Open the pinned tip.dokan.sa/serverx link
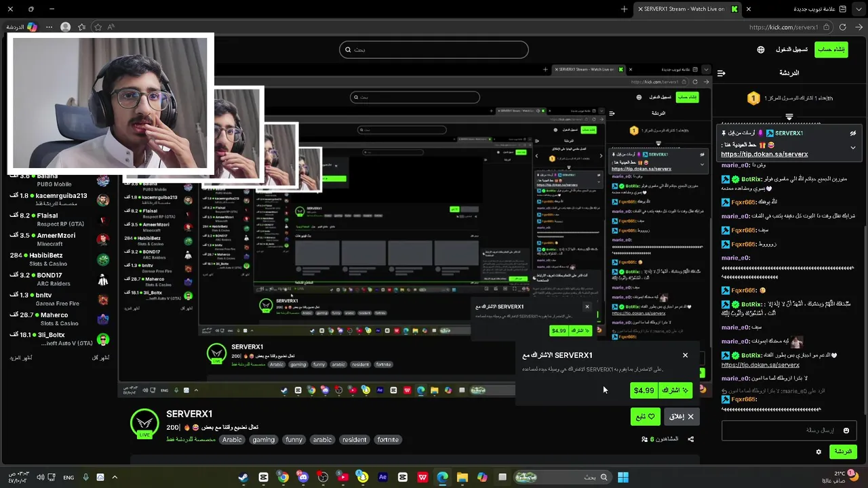868x488 pixels. pos(764,154)
